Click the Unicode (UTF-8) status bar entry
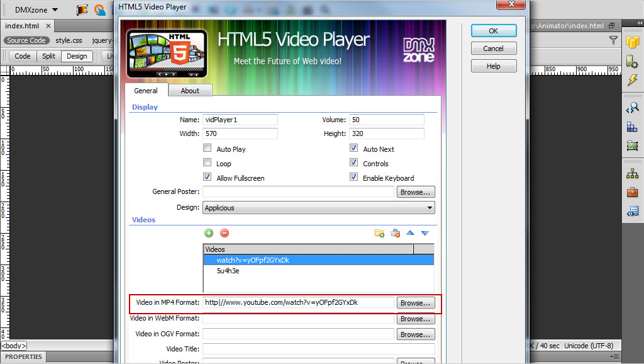644x364 pixels. [x=589, y=346]
